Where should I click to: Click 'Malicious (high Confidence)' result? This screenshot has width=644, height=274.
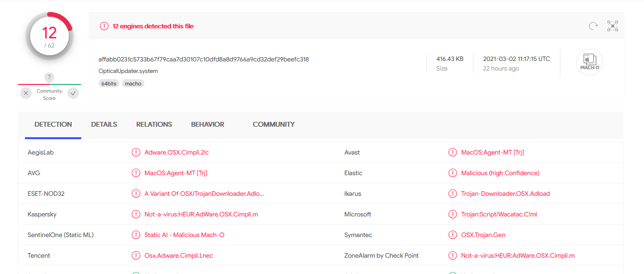tap(500, 173)
